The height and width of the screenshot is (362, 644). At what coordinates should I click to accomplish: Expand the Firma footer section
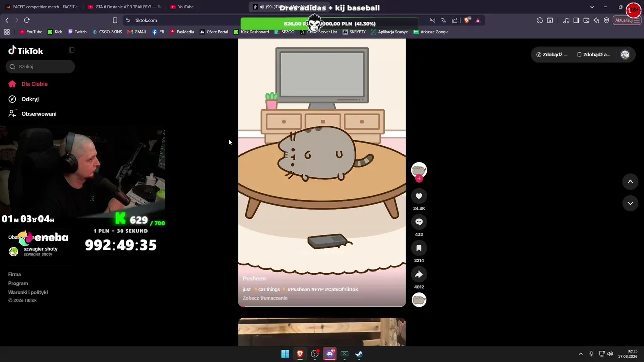[14, 274]
